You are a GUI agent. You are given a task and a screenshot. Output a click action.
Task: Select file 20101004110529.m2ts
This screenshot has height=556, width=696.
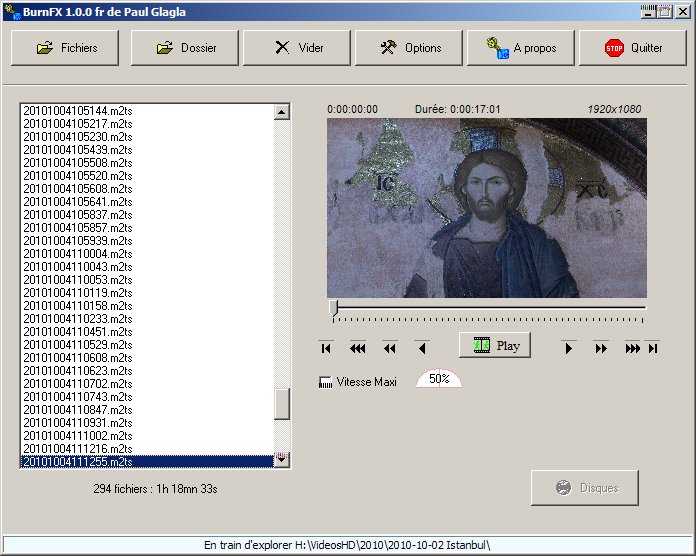(147, 345)
